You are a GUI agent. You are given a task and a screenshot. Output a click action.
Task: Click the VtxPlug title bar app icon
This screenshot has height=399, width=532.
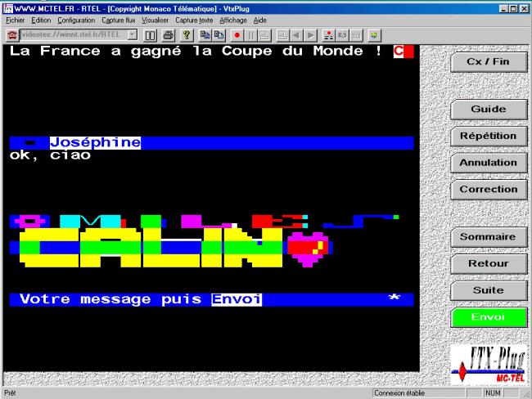tap(8, 9)
